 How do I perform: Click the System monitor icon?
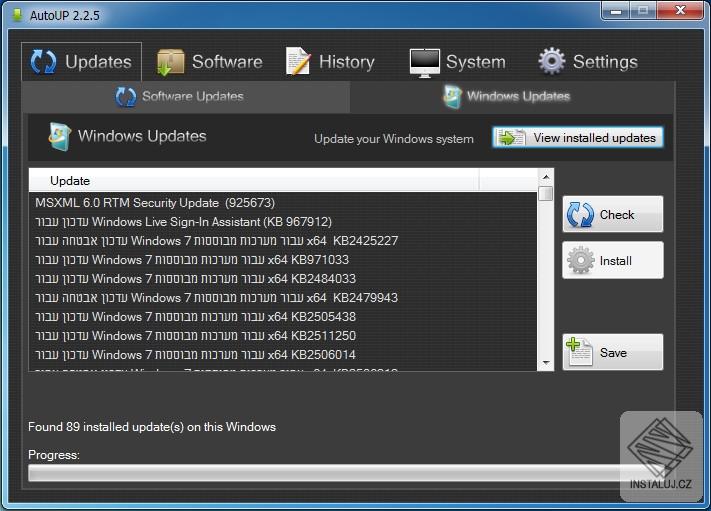[x=424, y=63]
